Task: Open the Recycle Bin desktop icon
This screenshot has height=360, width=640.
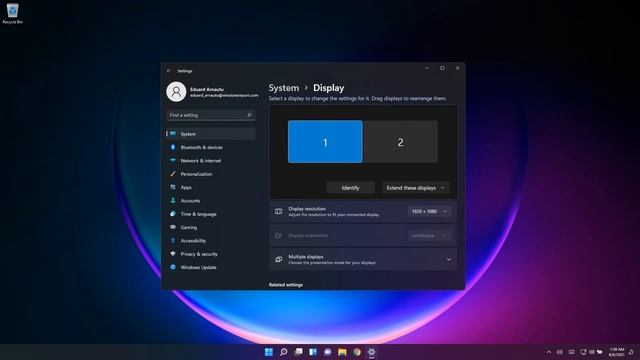Action: 12,13
